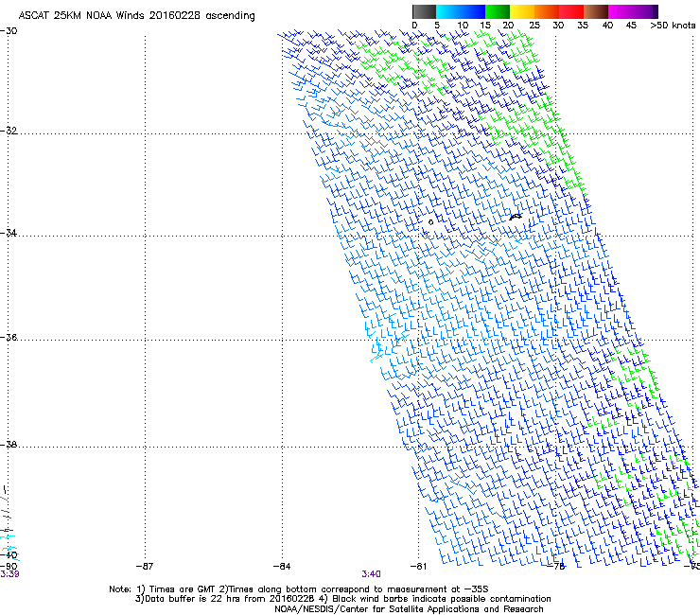This screenshot has height=615, width=700.
Task: Click the "15" label under the color bar
Action: (485, 26)
